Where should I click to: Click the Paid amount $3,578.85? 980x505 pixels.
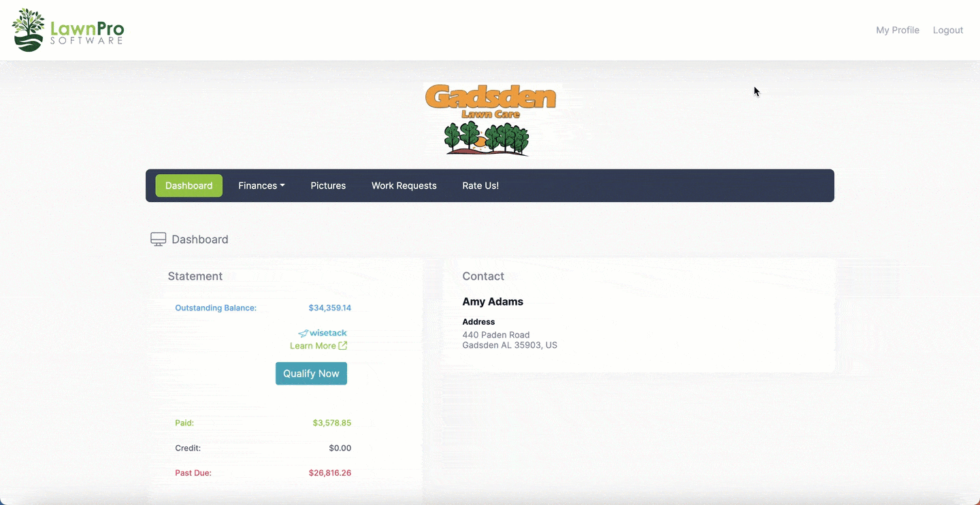point(332,423)
